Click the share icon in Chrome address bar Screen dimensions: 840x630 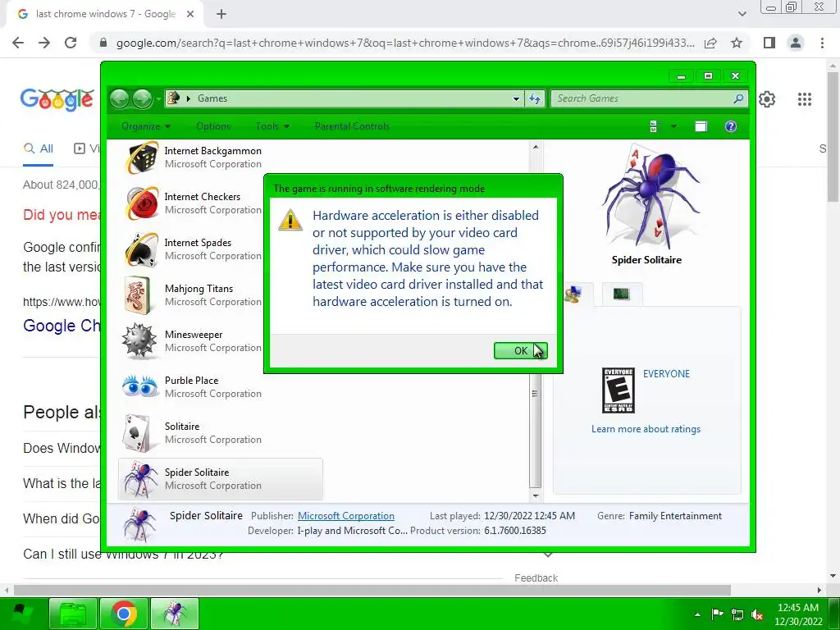click(x=710, y=43)
